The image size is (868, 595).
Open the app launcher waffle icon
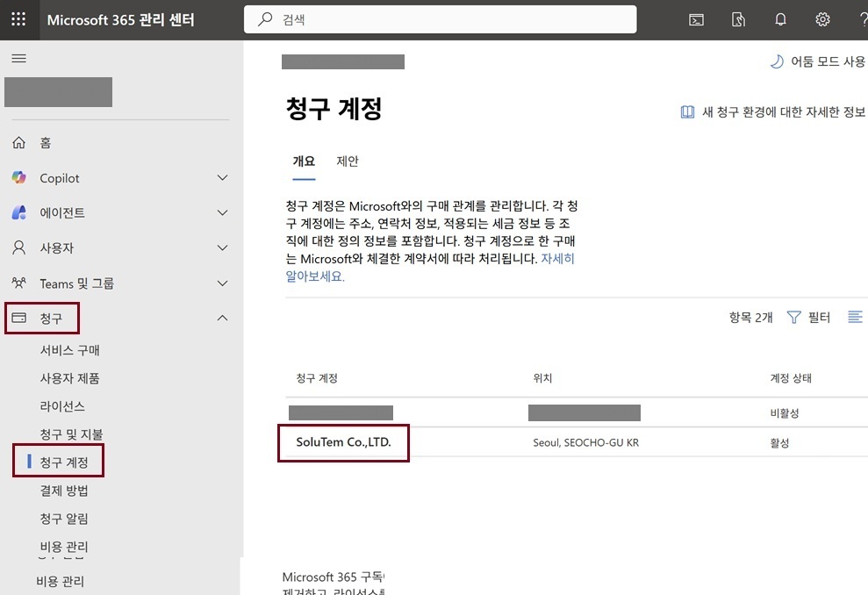click(18, 19)
